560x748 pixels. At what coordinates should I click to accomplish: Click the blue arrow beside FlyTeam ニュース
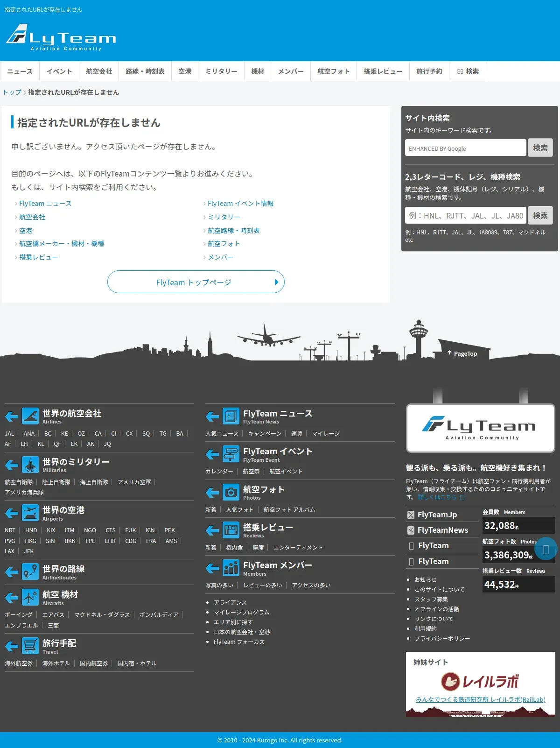(212, 416)
